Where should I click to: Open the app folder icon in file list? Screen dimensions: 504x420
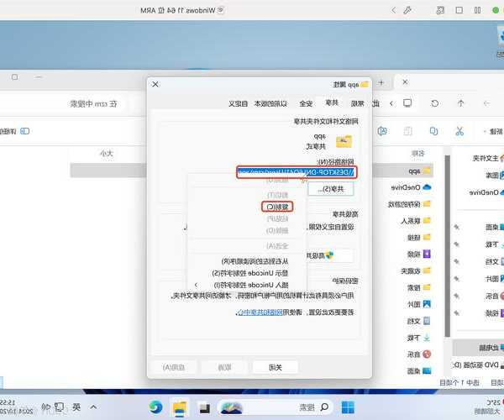tap(427, 171)
